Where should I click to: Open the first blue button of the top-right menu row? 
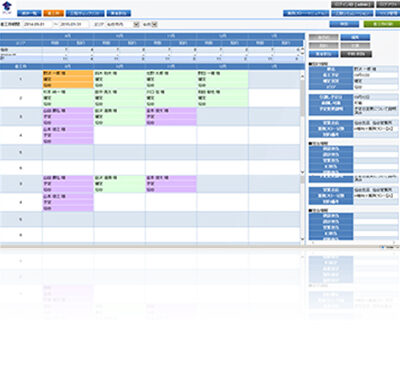(306, 13)
